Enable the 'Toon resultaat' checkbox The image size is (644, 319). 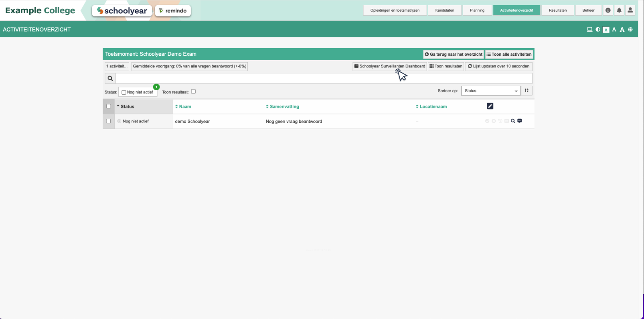point(193,91)
